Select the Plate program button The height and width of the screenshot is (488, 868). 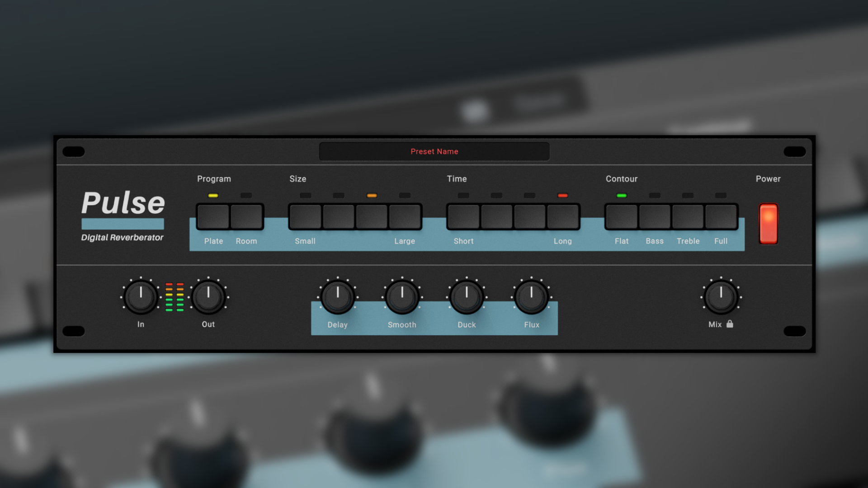[212, 217]
